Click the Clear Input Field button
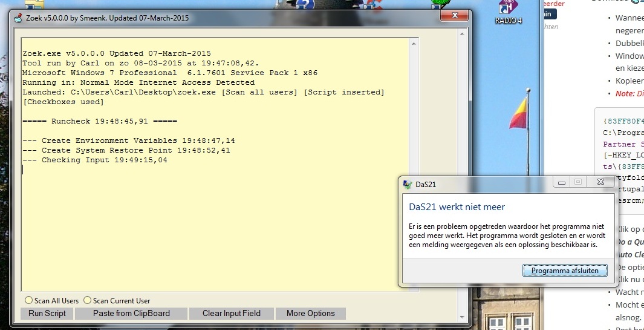The width and height of the screenshot is (644, 330). 231,314
